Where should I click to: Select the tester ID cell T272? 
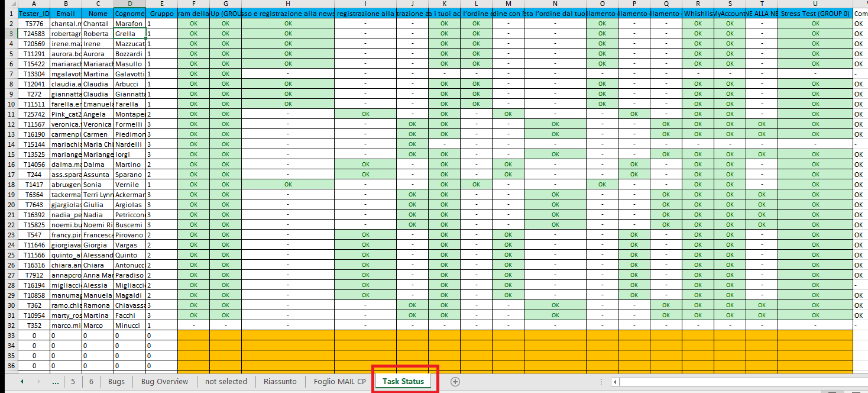34,94
